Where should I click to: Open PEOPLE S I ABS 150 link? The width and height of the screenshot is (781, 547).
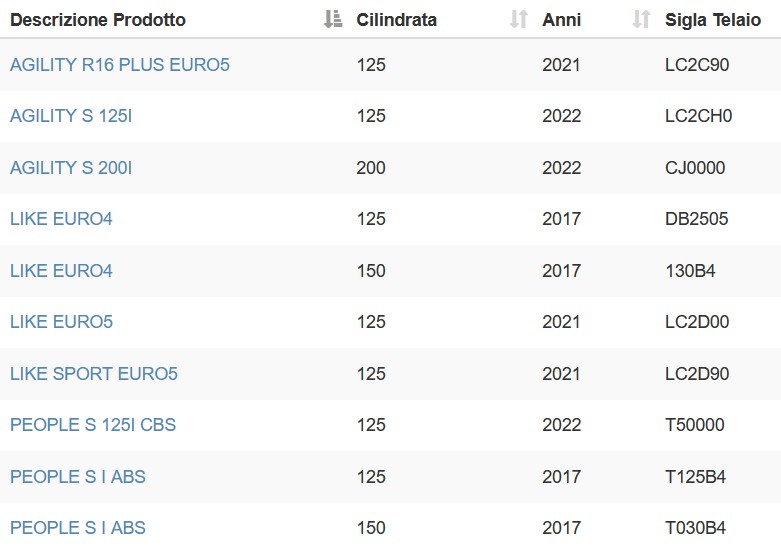78,528
